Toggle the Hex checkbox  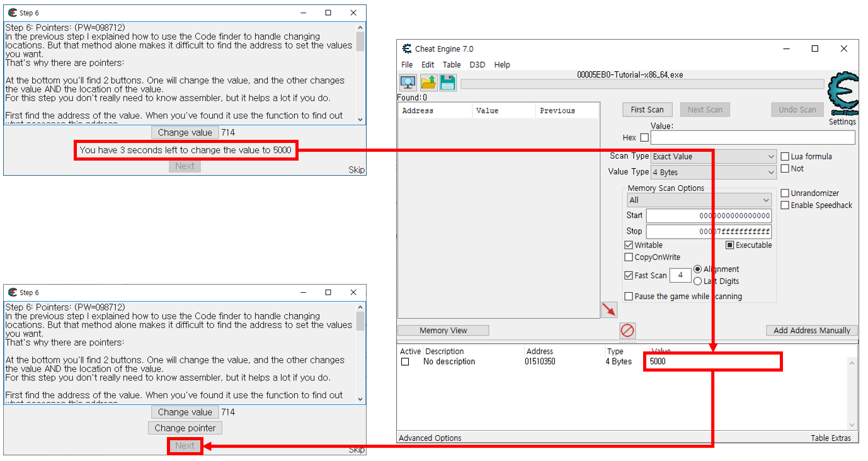point(644,137)
